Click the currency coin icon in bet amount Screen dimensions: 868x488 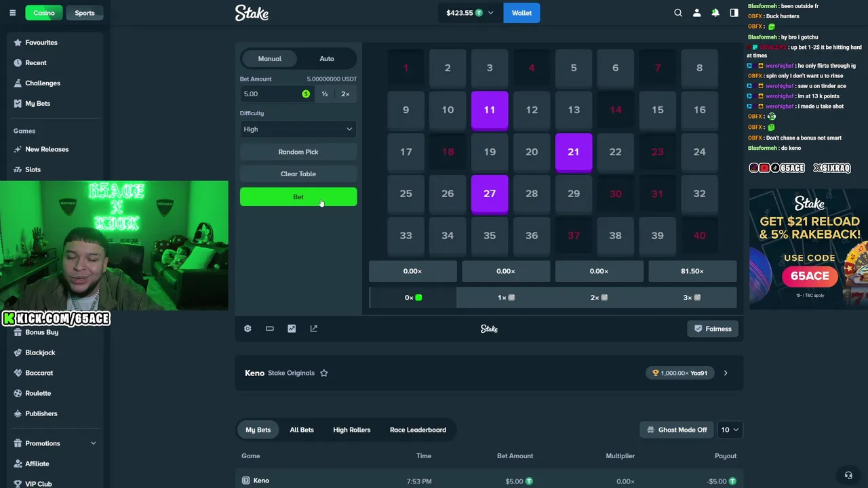tap(306, 94)
